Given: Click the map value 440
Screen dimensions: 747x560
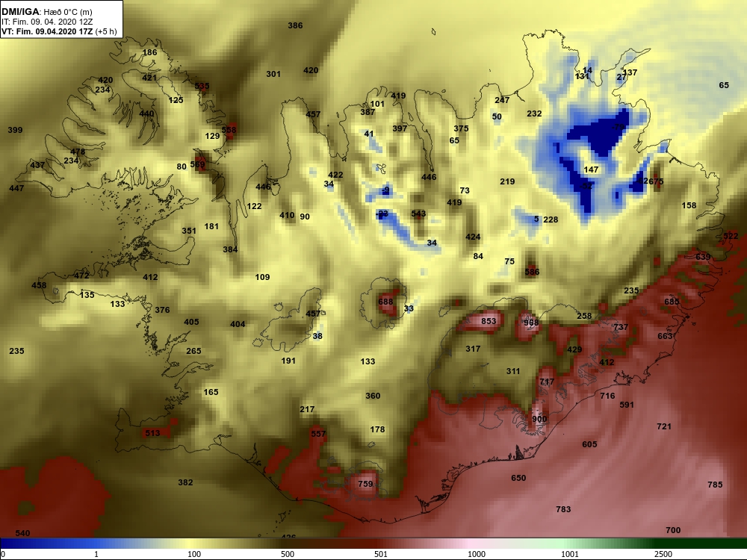Looking at the screenshot, I should [x=146, y=113].
